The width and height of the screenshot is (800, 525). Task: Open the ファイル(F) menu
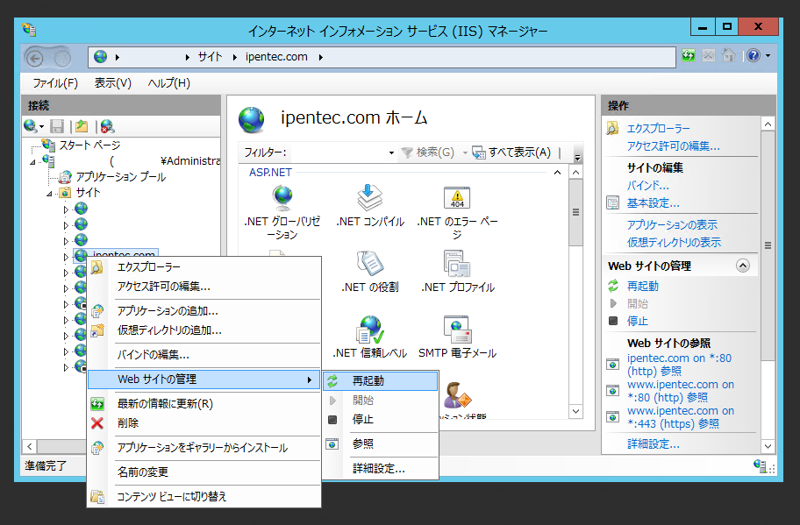(x=55, y=83)
